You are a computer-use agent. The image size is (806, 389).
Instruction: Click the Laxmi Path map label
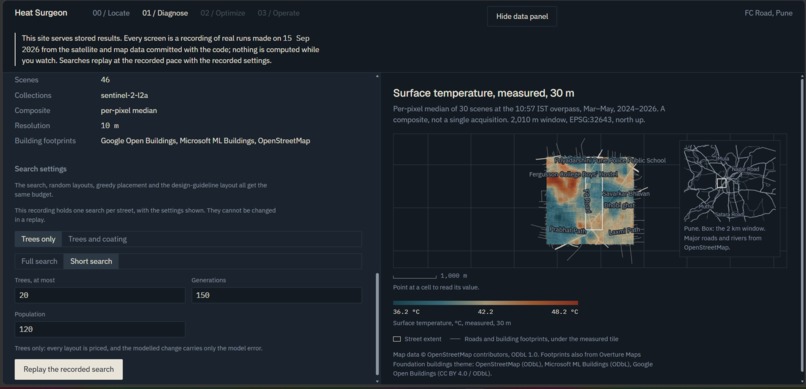coord(625,231)
